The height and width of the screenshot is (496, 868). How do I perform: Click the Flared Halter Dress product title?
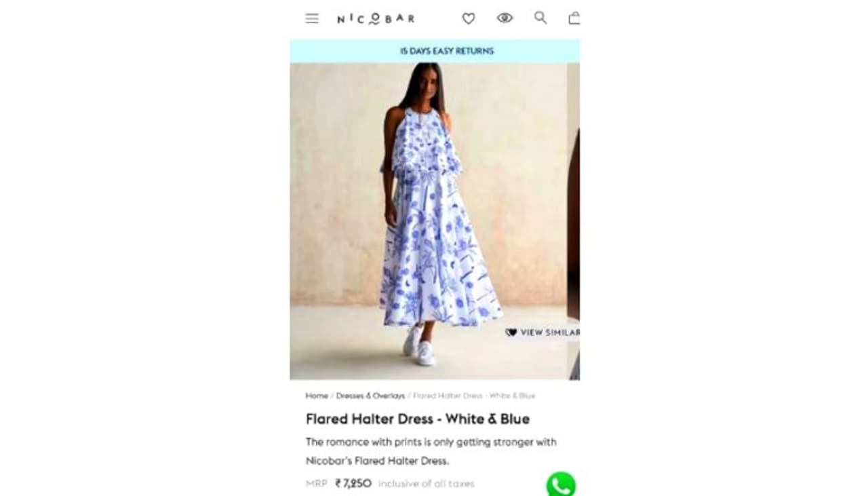pyautogui.click(x=418, y=419)
